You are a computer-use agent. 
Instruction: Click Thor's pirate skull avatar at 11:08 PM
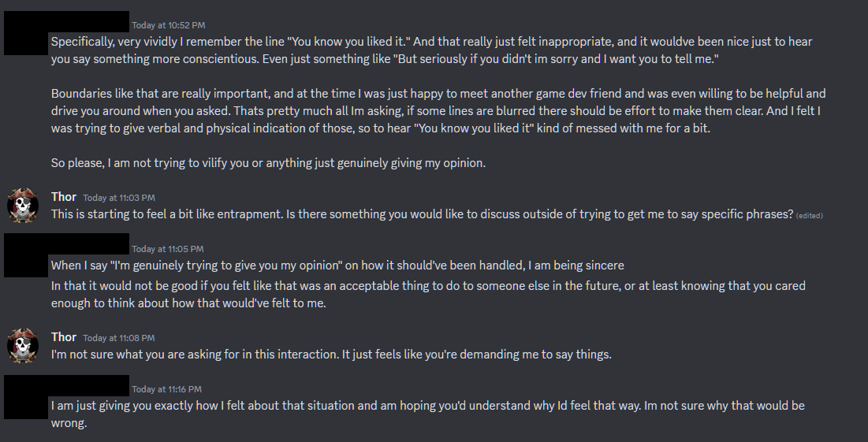[23, 346]
